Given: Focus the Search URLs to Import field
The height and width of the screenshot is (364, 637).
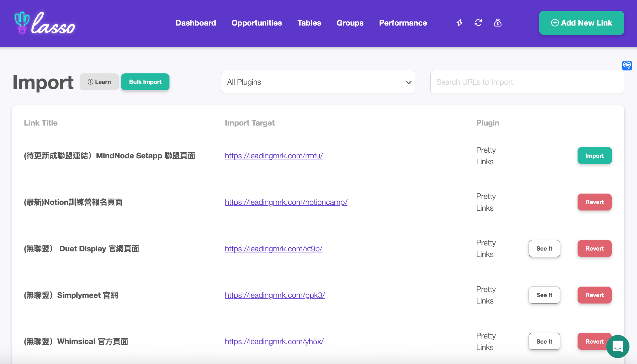Looking at the screenshot, I should (x=527, y=82).
